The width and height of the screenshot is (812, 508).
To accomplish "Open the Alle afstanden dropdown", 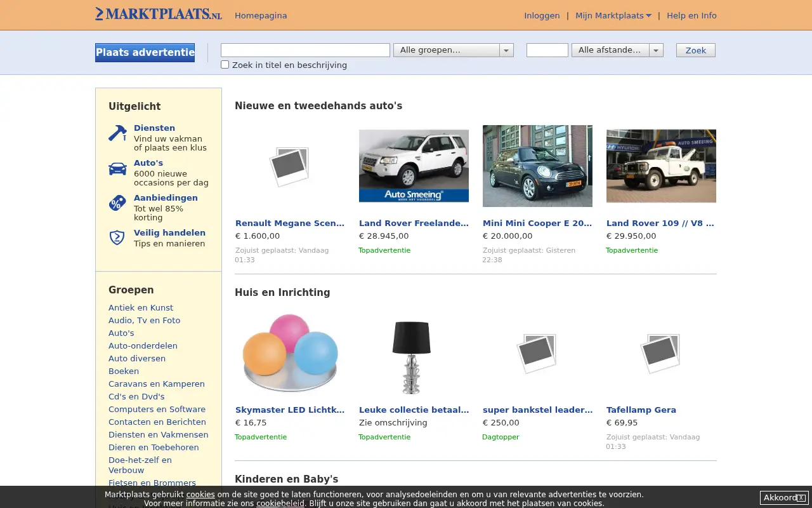I will 617,50.
